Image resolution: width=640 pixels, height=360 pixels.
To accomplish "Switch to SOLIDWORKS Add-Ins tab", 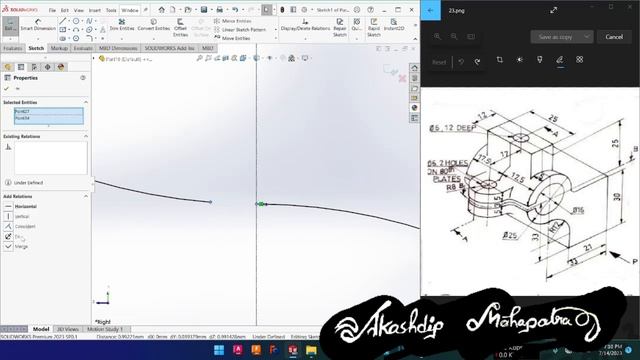I will point(169,48).
